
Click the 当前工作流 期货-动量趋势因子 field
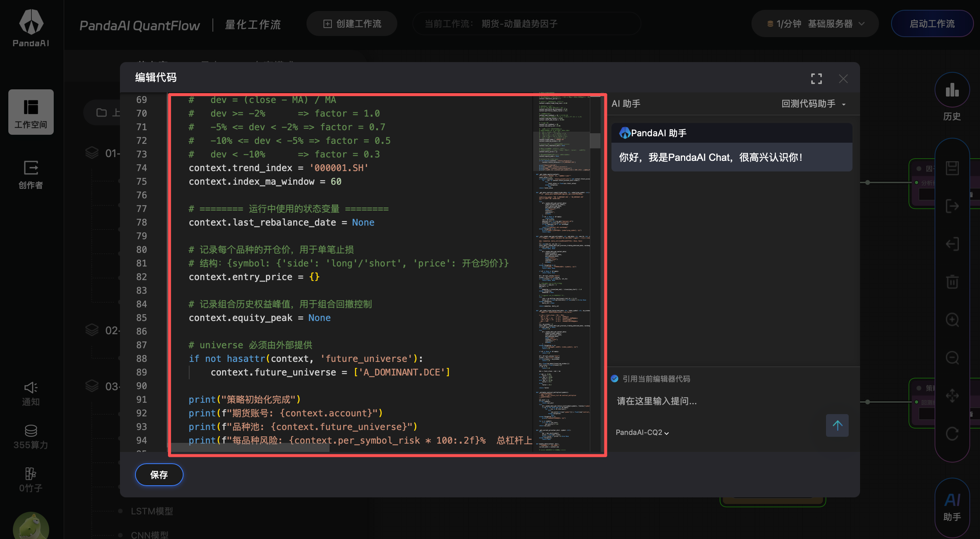(x=527, y=23)
